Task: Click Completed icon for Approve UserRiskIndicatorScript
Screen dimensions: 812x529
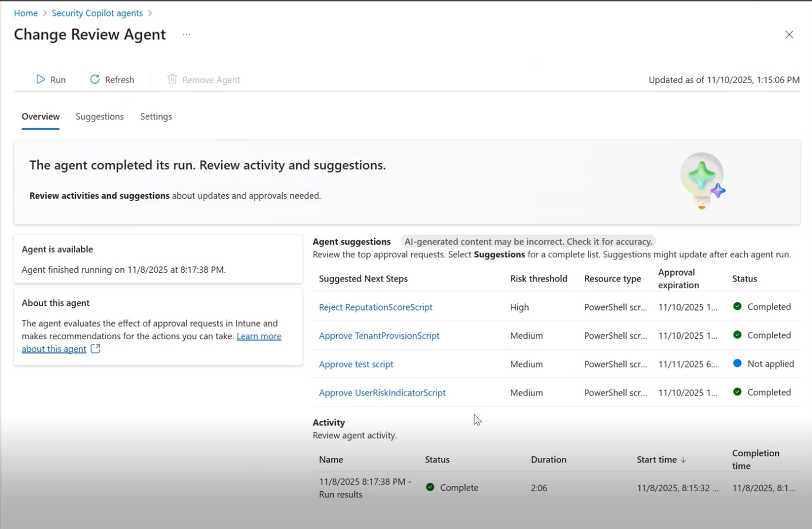Action: (736, 392)
